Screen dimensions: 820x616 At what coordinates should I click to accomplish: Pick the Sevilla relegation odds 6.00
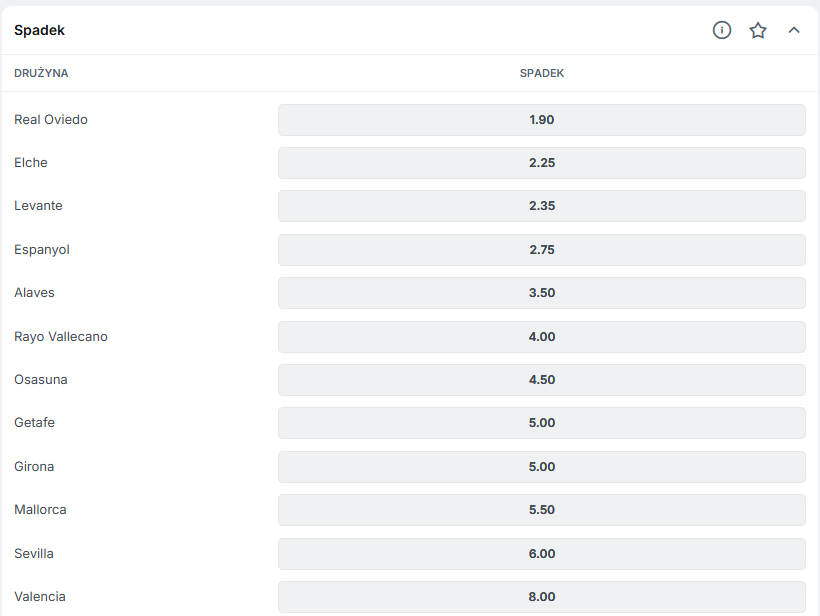(542, 553)
